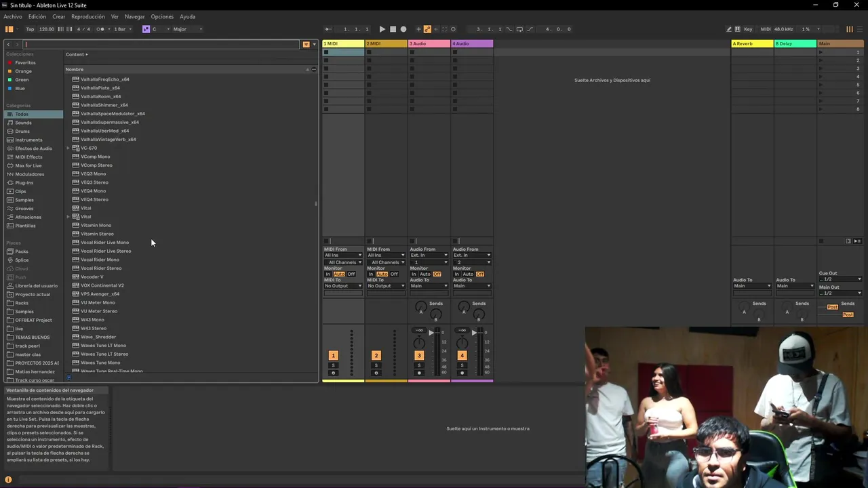Select VPS Avenger_x64 plugin
The height and width of the screenshot is (488, 868).
tap(100, 294)
